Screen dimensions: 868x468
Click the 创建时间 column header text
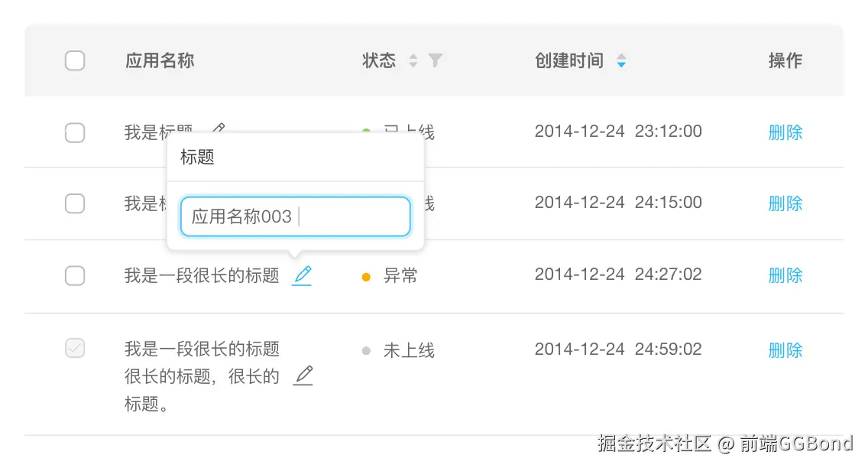pyautogui.click(x=569, y=60)
